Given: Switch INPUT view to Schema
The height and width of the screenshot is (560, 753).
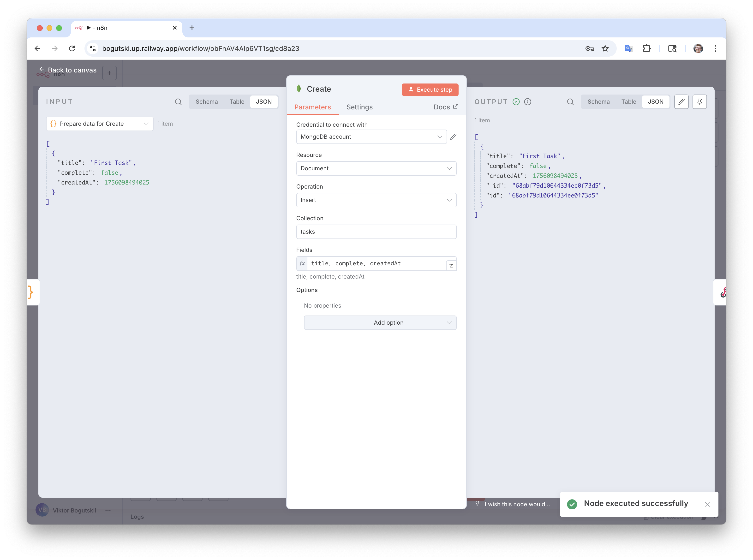Looking at the screenshot, I should (x=206, y=102).
